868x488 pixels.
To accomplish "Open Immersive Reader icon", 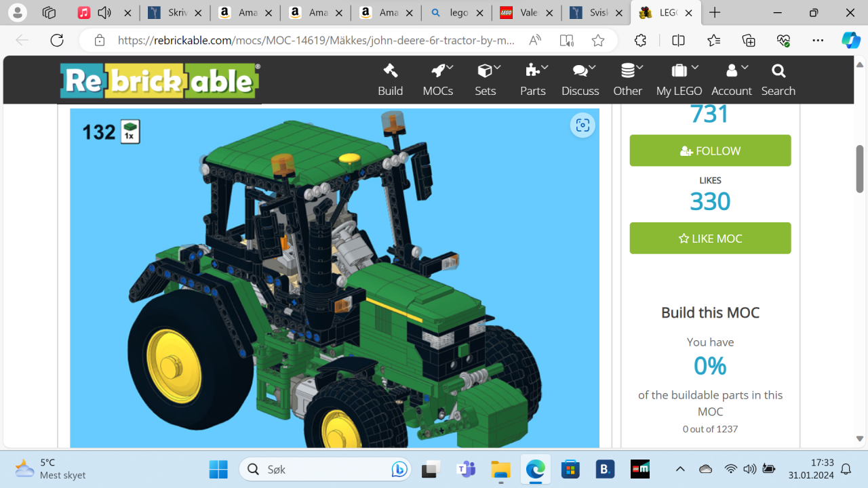I will tap(567, 41).
